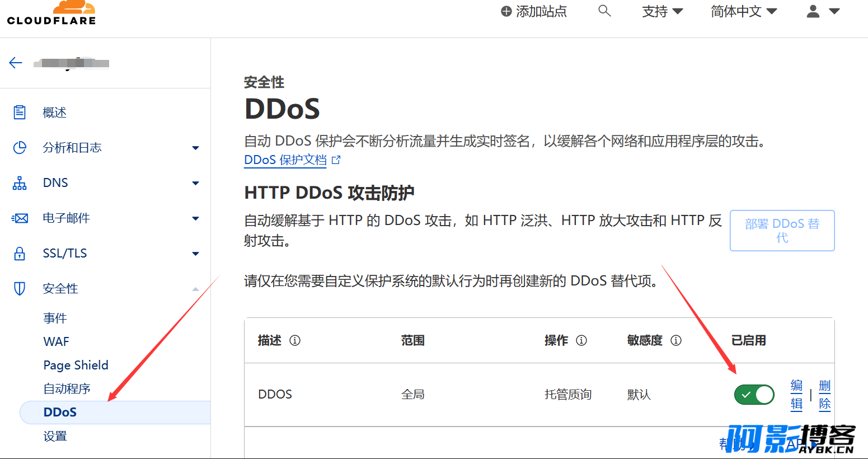Image resolution: width=868 pixels, height=459 pixels.
Task: Click the 安全性 breadcrumb above DDoS title
Action: click(264, 82)
